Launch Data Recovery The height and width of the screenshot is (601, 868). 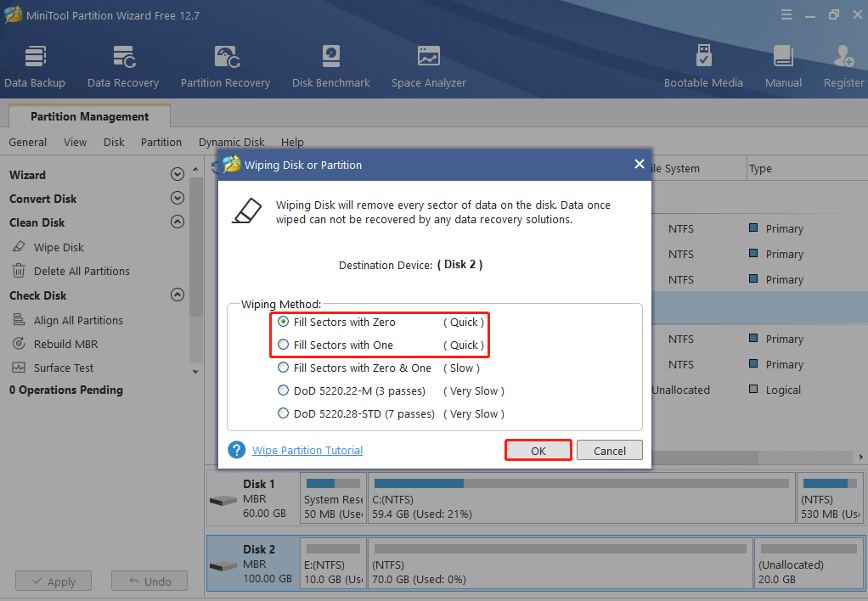point(123,66)
